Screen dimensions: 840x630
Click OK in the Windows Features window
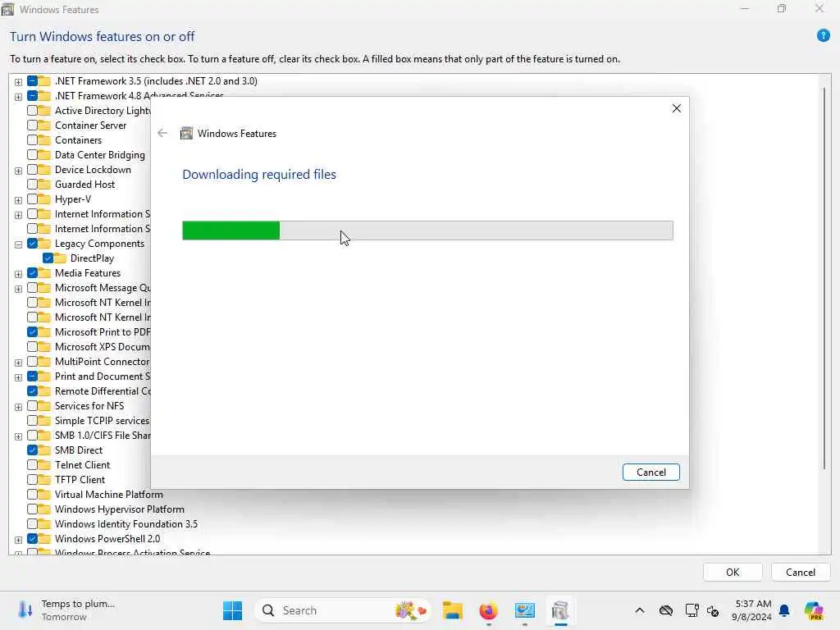pos(733,572)
